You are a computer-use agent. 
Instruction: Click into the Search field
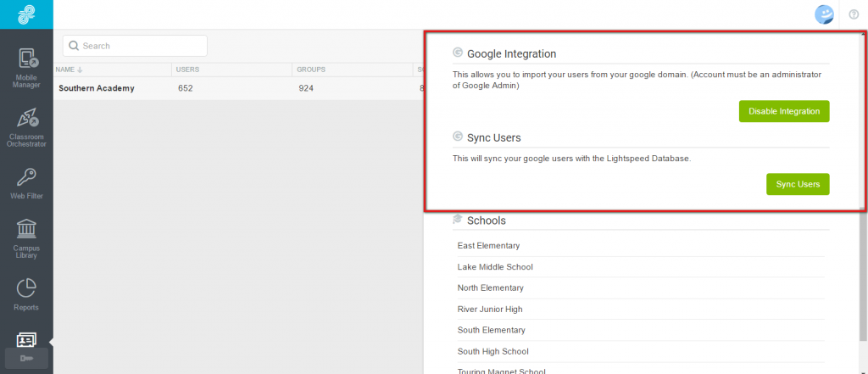(135, 46)
